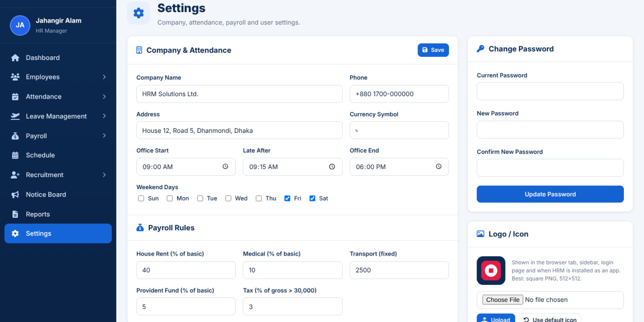Click the House Rent percentage field
644x322 pixels.
tap(186, 270)
